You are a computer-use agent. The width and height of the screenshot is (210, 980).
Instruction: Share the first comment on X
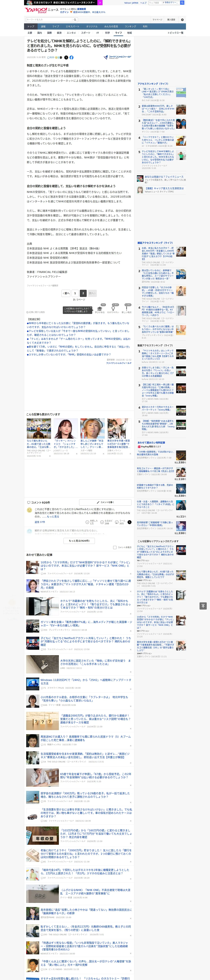pos(129,522)
